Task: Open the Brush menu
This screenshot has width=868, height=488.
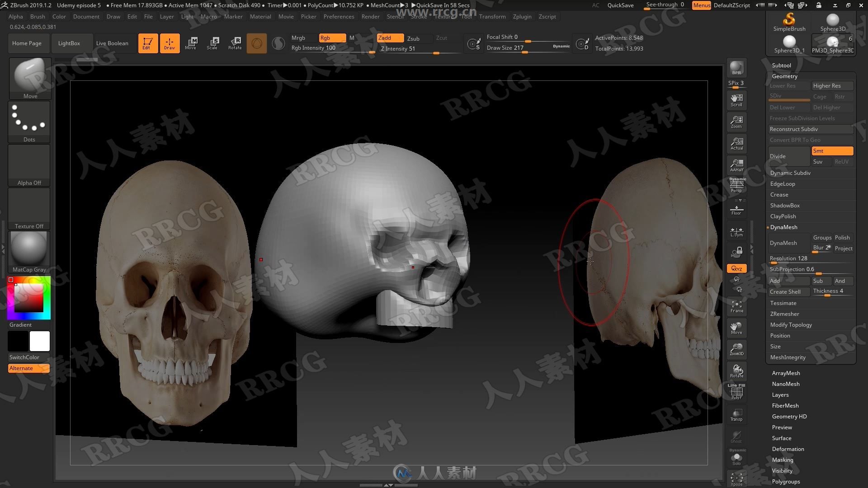Action: (38, 17)
